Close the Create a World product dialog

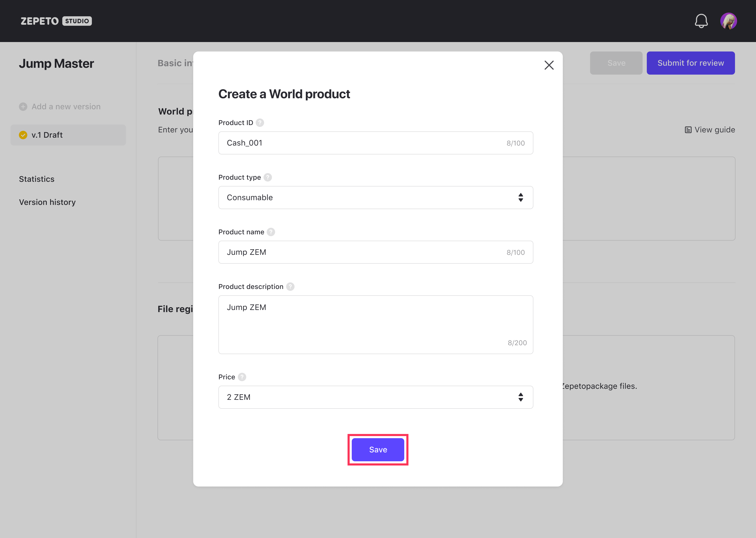tap(549, 65)
